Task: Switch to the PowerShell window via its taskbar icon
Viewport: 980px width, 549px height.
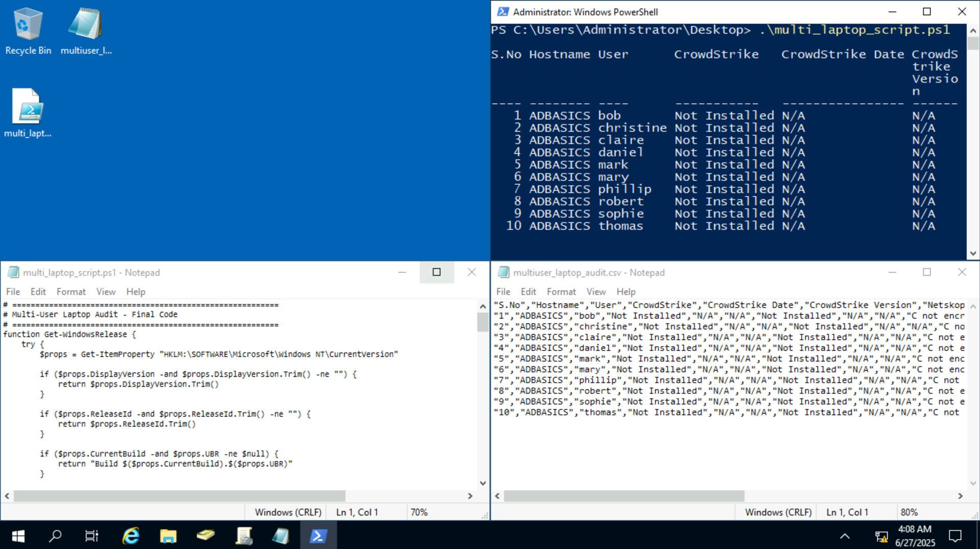Action: tap(318, 536)
